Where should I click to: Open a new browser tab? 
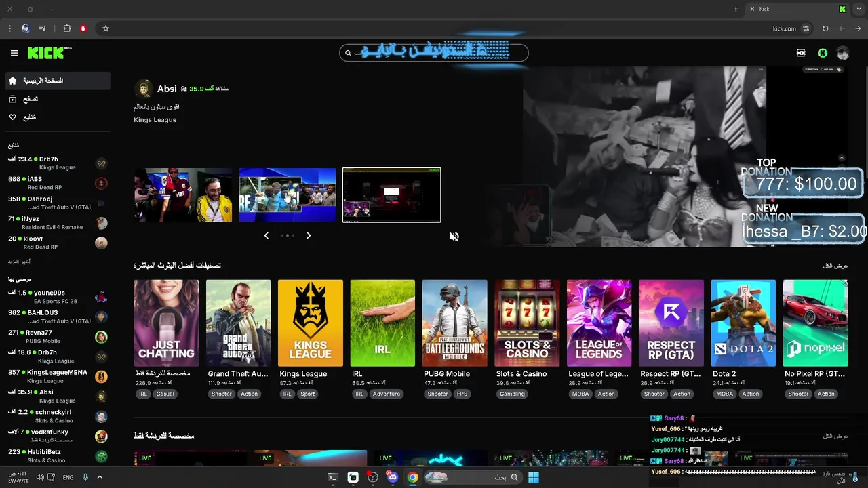736,9
